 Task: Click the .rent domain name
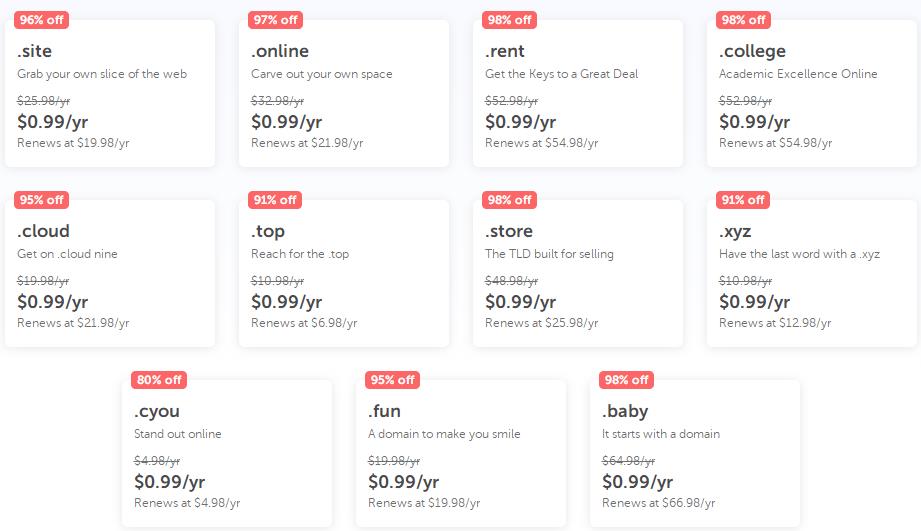[505, 51]
